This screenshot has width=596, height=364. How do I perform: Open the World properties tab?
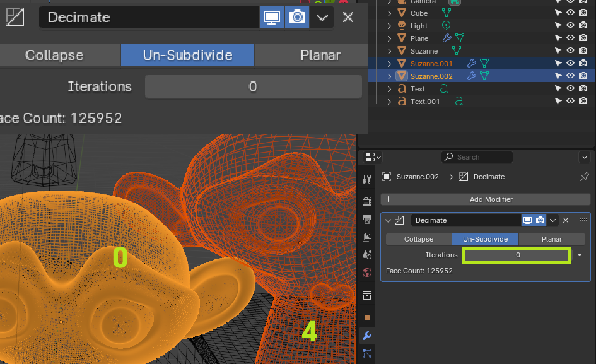(x=367, y=273)
